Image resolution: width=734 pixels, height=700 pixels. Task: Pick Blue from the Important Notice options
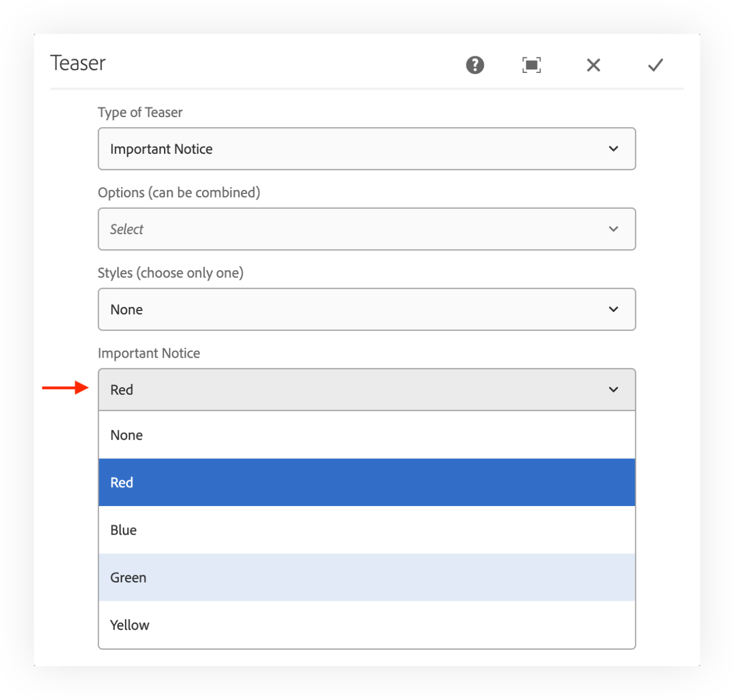[367, 530]
